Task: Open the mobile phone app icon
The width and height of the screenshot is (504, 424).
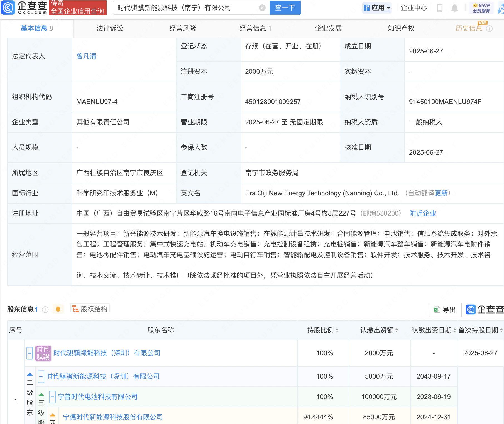Action: 440,8
